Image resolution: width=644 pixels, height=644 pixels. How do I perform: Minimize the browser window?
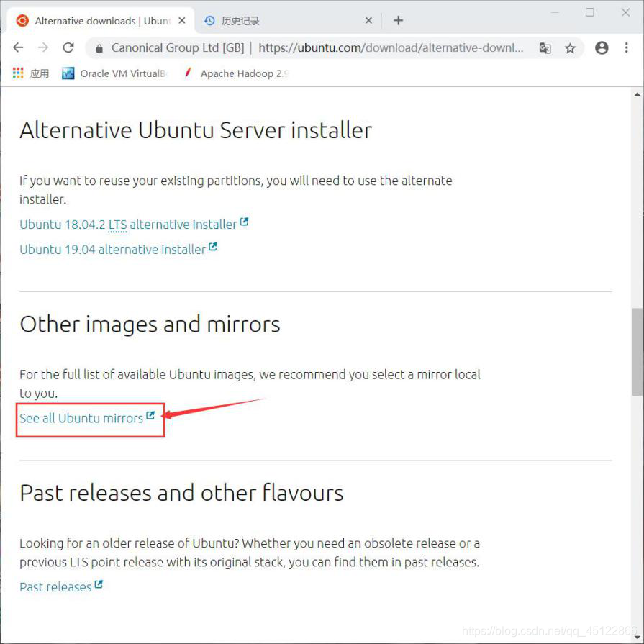coord(555,12)
